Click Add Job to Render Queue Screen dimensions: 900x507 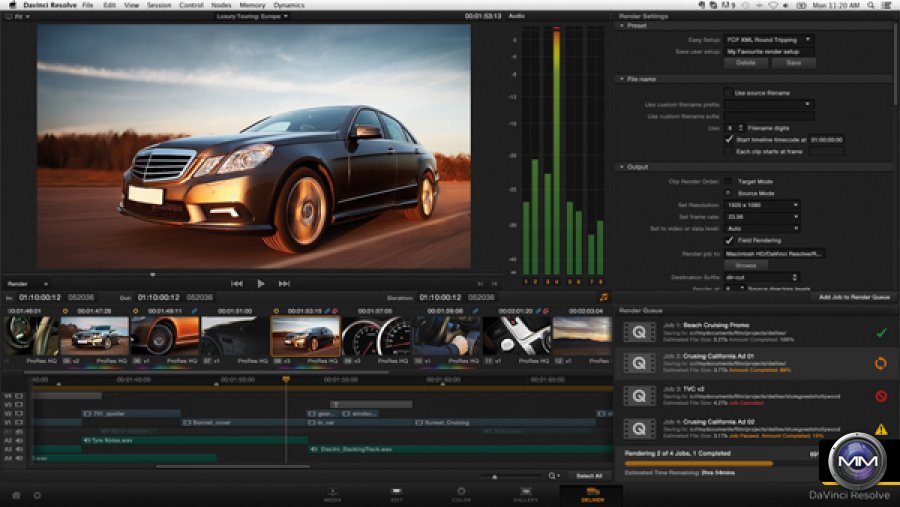pyautogui.click(x=853, y=297)
